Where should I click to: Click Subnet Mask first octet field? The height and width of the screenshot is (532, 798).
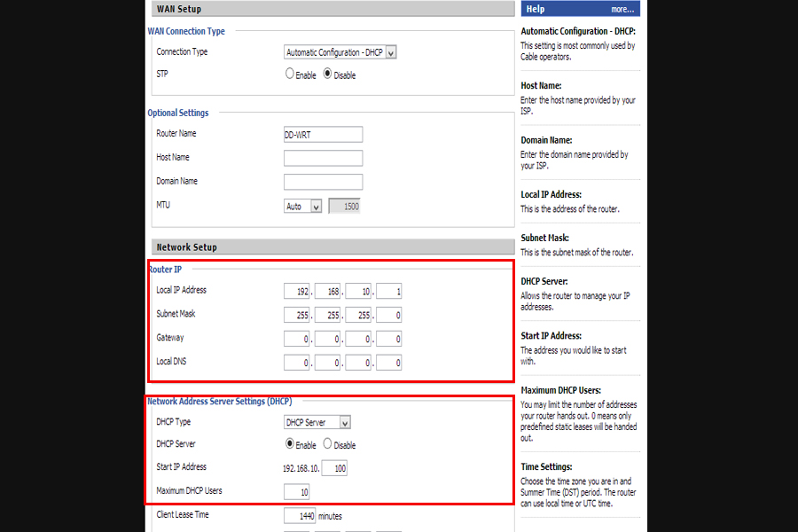point(297,315)
